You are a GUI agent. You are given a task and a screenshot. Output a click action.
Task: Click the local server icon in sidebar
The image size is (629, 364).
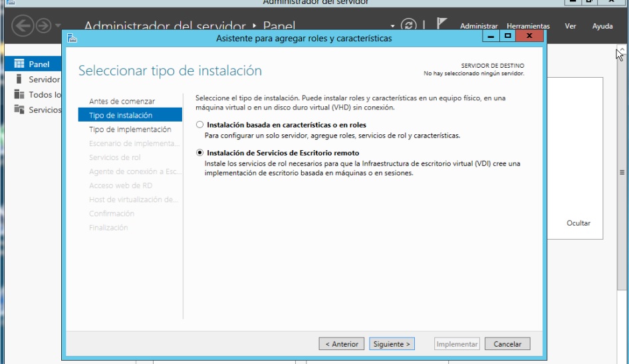[x=19, y=80]
